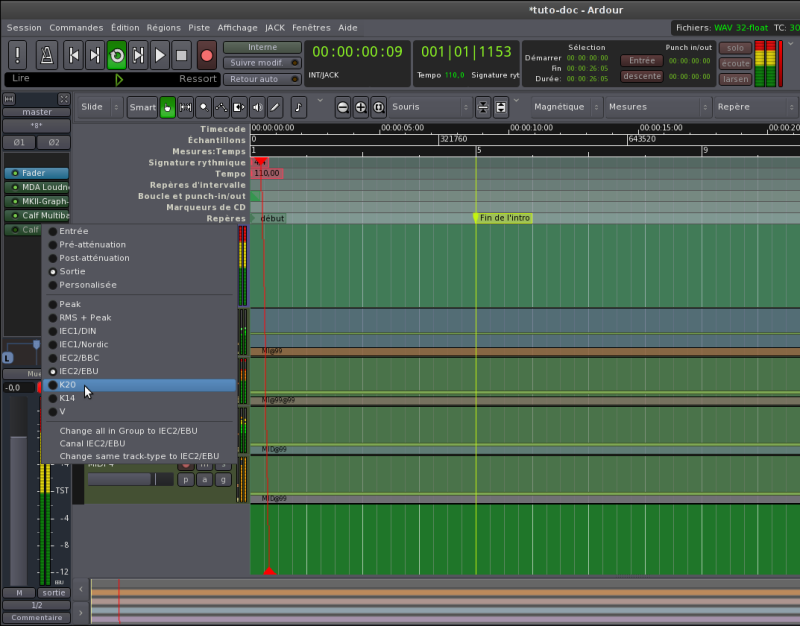
Task: Select the pencil draw tool
Action: coord(275,107)
